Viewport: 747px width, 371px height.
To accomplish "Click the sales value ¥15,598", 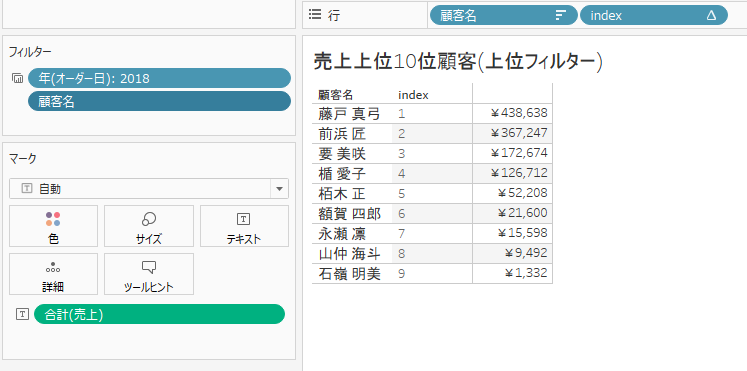I will (522, 233).
